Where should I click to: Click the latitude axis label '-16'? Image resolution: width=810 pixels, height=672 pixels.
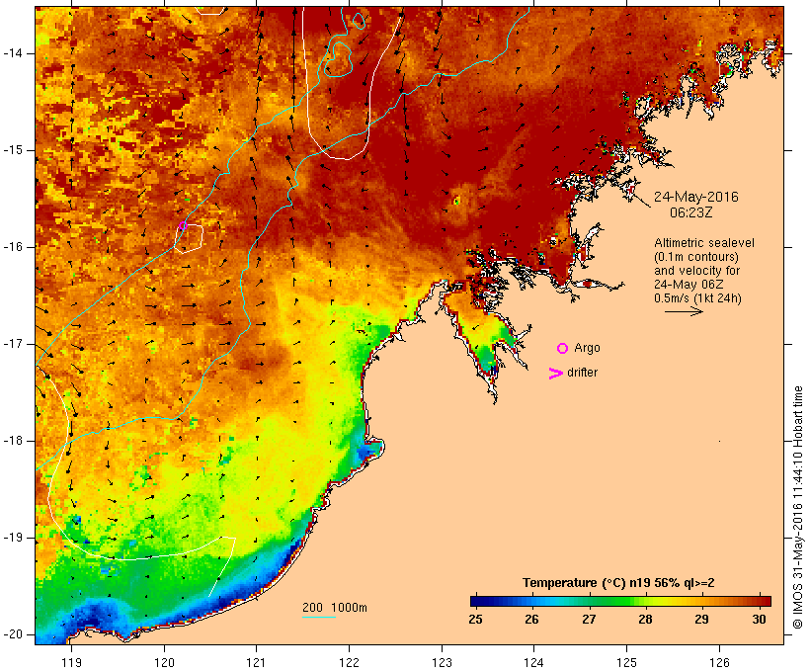pos(13,247)
